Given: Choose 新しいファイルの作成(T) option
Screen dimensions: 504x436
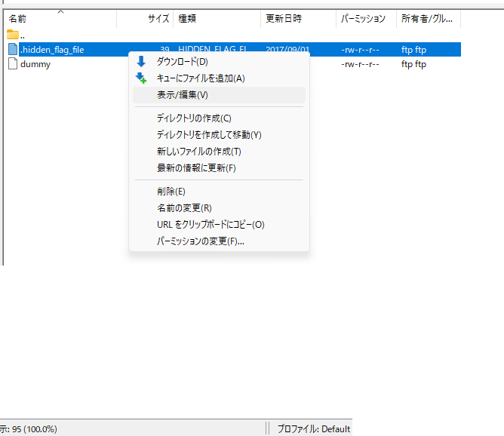Looking at the screenshot, I should tap(198, 152).
